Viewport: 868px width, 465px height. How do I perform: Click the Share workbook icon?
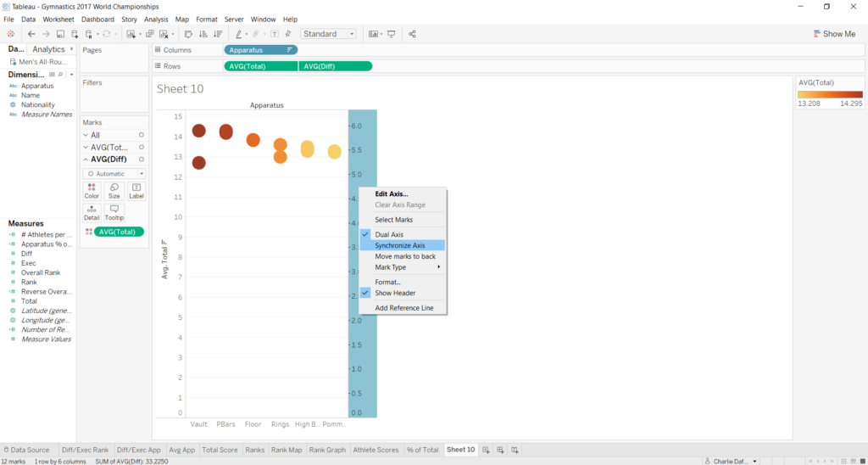(x=413, y=34)
